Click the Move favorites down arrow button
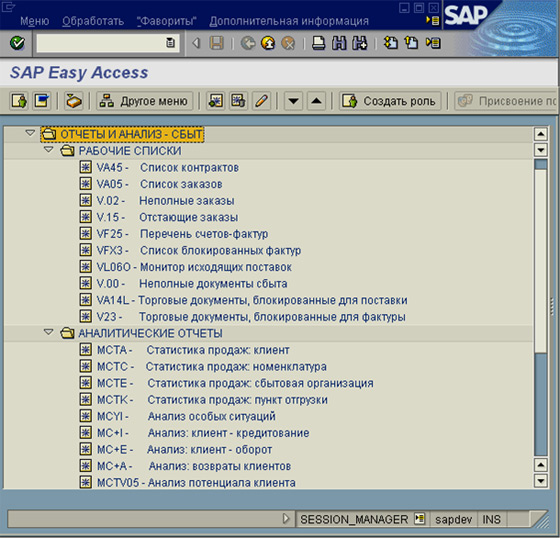Screen dimensions: 560x538 point(294,101)
